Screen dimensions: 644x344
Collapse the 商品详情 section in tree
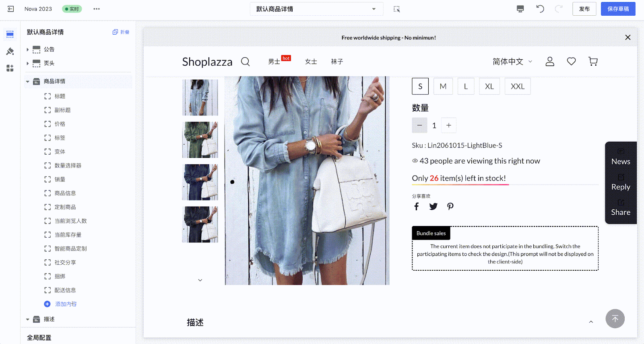[x=27, y=81]
